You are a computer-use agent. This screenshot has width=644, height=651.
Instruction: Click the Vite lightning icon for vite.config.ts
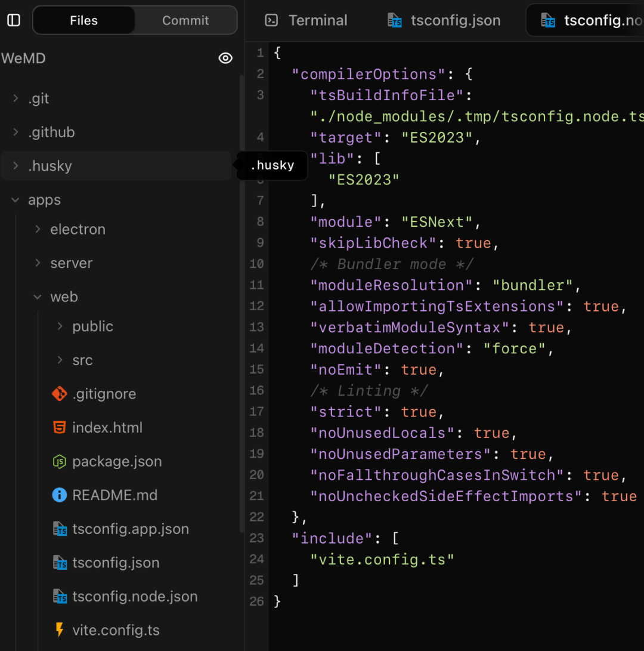click(60, 630)
